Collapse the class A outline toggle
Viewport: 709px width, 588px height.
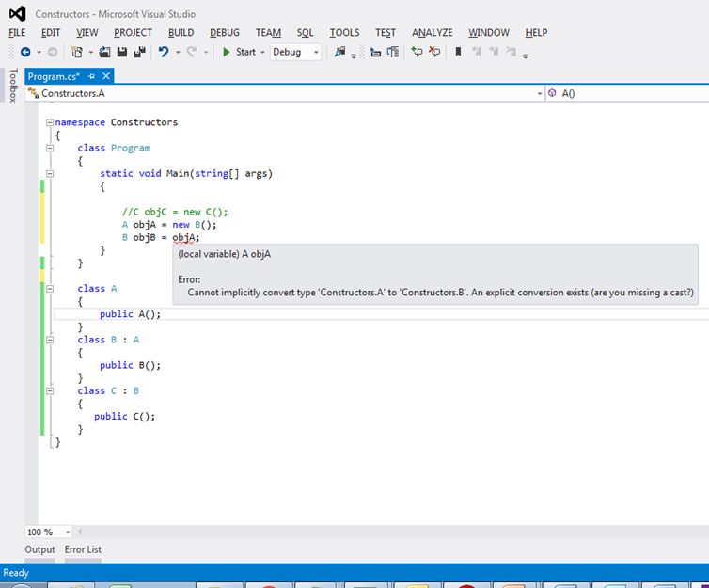click(50, 289)
